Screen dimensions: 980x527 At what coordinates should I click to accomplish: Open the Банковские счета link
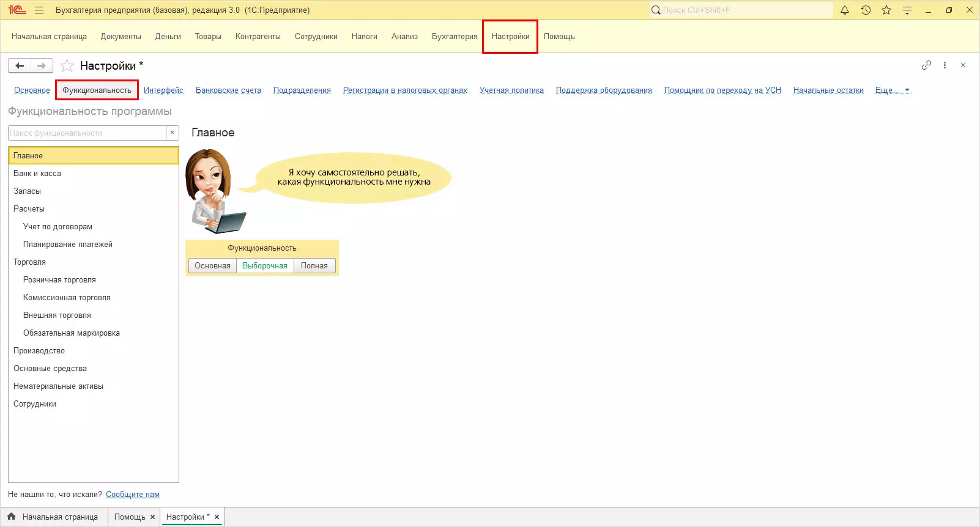(x=228, y=90)
